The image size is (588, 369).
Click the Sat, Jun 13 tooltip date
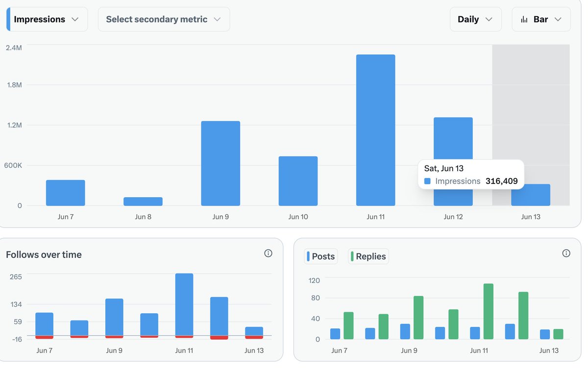[x=444, y=168]
